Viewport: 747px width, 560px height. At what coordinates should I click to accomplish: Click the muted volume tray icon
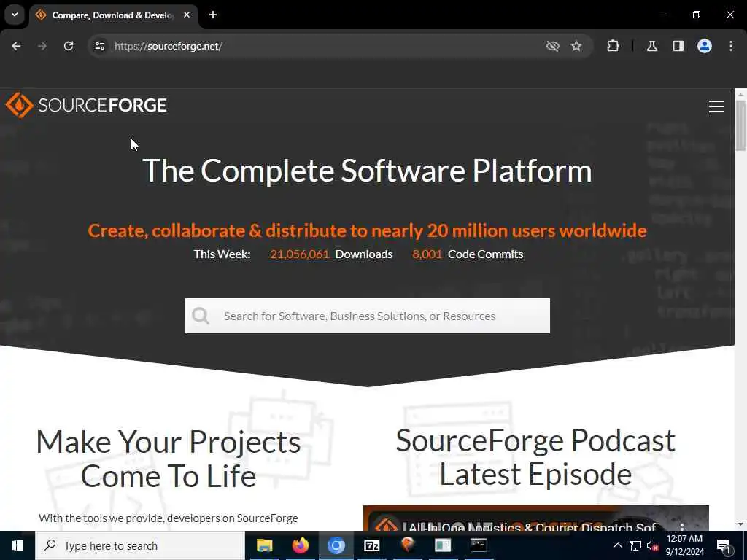pyautogui.click(x=652, y=545)
